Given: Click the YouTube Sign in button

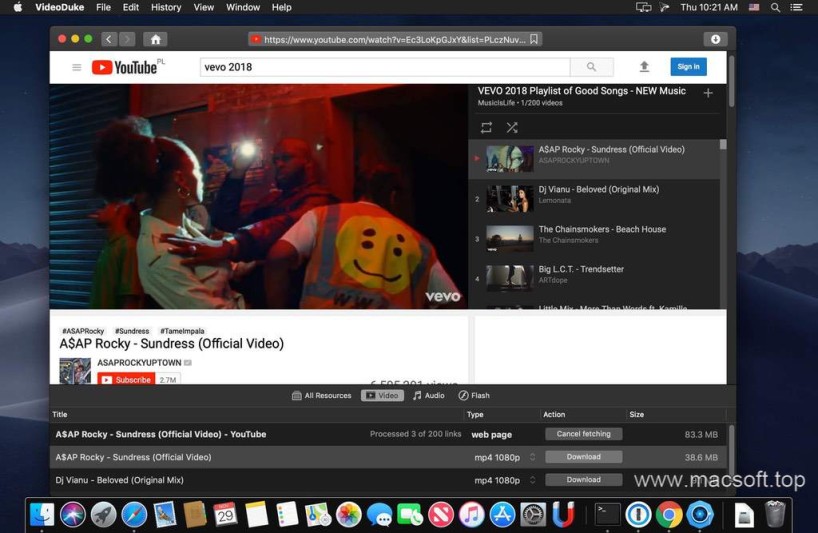Looking at the screenshot, I should click(x=688, y=67).
